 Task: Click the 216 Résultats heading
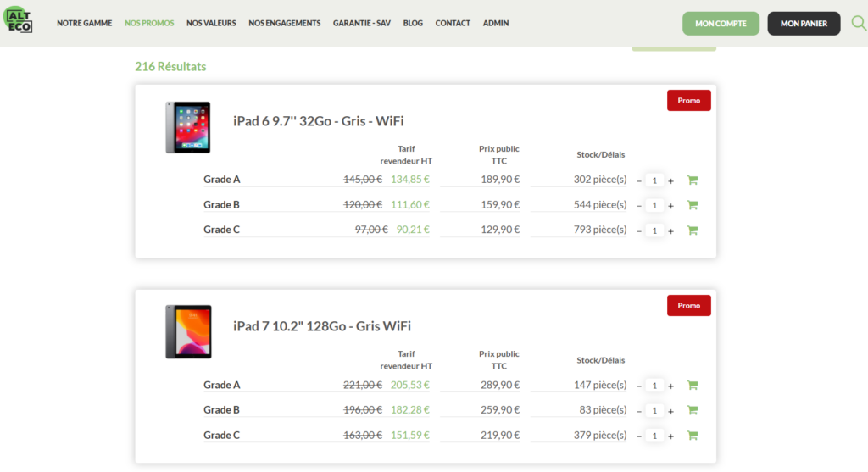click(x=170, y=66)
